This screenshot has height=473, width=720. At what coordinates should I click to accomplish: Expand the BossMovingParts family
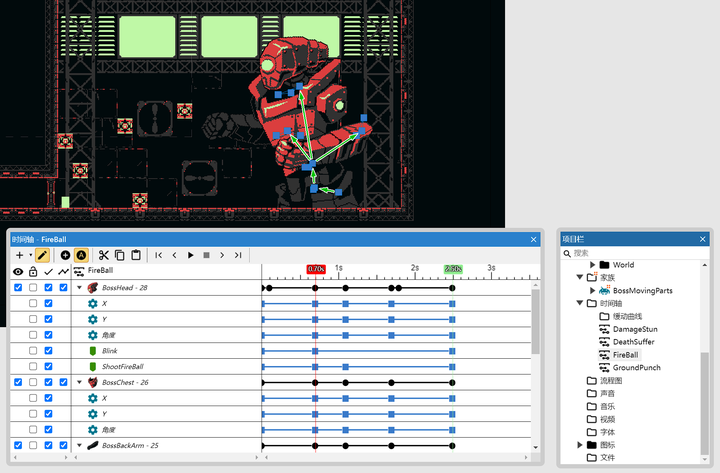tap(592, 290)
